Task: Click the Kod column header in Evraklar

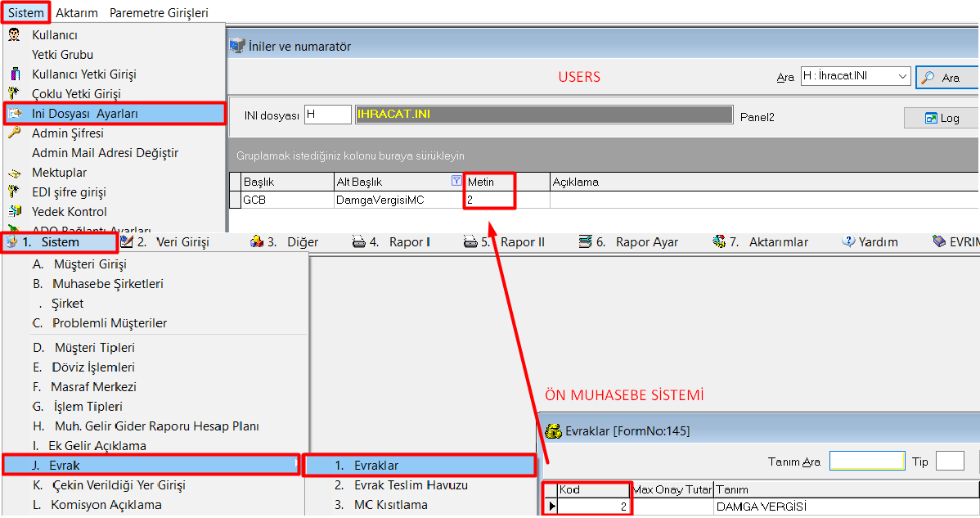Action: pyautogui.click(x=593, y=490)
